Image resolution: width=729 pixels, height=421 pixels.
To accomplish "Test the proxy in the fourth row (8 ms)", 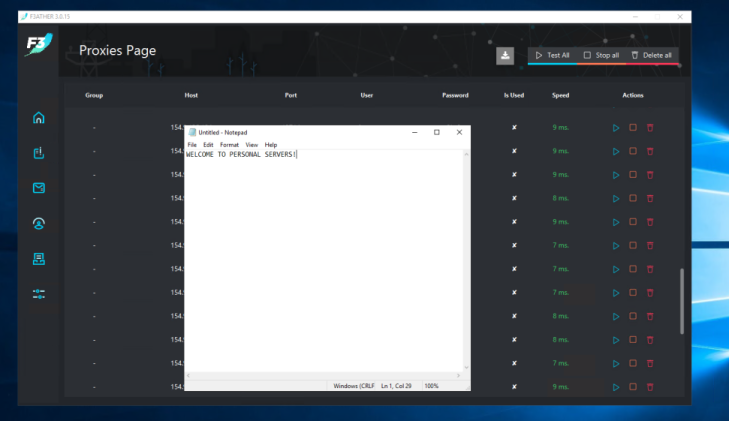I will pyautogui.click(x=616, y=198).
